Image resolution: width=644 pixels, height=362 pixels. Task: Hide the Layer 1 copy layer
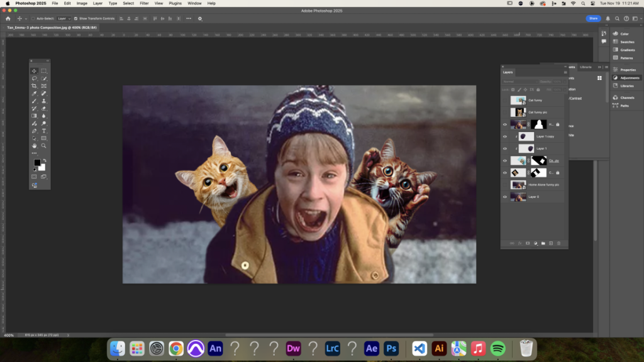(505, 136)
